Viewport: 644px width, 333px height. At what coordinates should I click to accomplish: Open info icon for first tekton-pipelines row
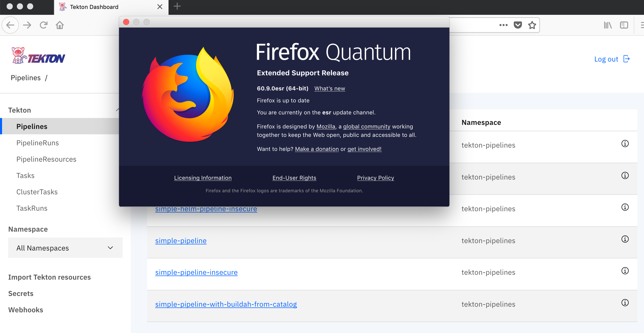pos(625,144)
